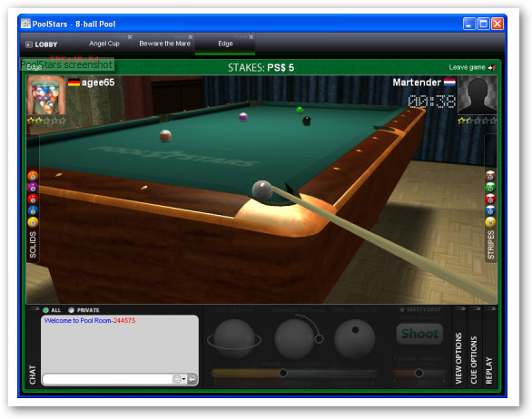Toggle the SAFETY SHOT option
This screenshot has height=419, width=532.
point(402,309)
